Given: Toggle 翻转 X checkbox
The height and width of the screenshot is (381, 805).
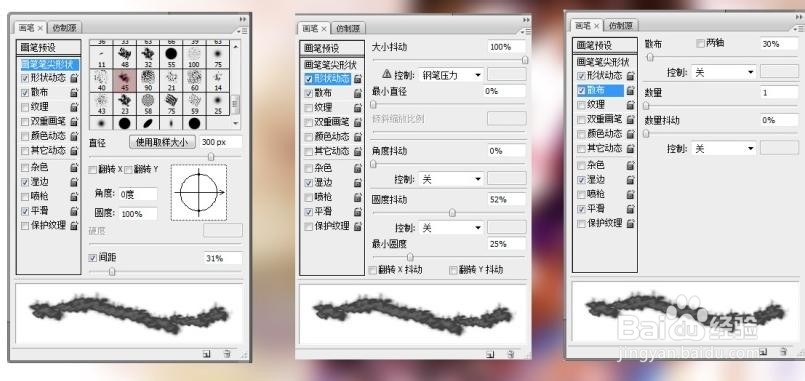Looking at the screenshot, I should pos(92,169).
